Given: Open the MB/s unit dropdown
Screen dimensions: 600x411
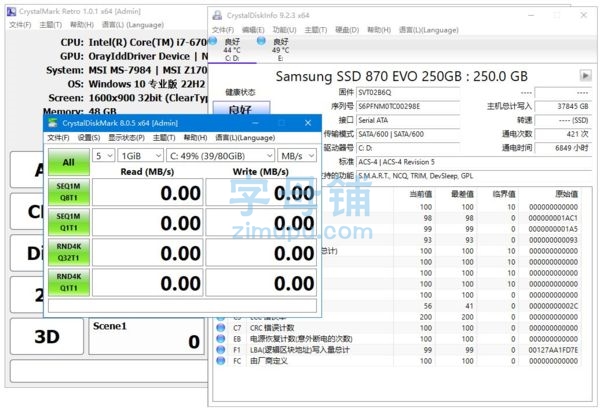Looking at the screenshot, I should click(x=297, y=156).
